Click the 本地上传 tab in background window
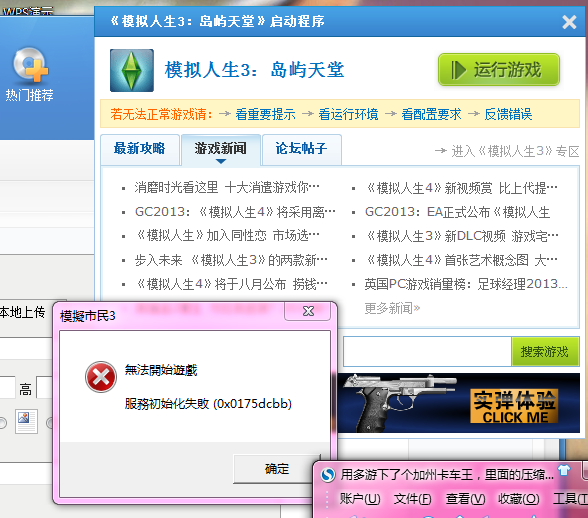 pyautogui.click(x=22, y=312)
